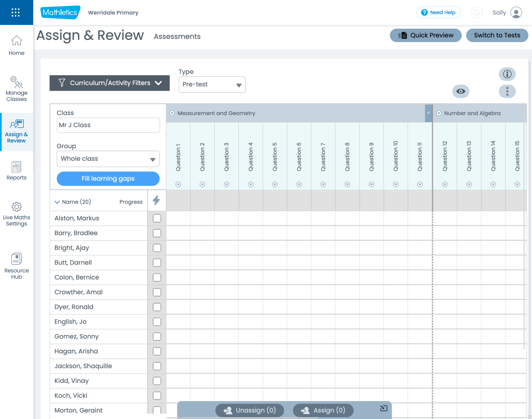Image resolution: width=532 pixels, height=419 pixels.
Task: Select student name Koch, Vicki
Action: 71,395
